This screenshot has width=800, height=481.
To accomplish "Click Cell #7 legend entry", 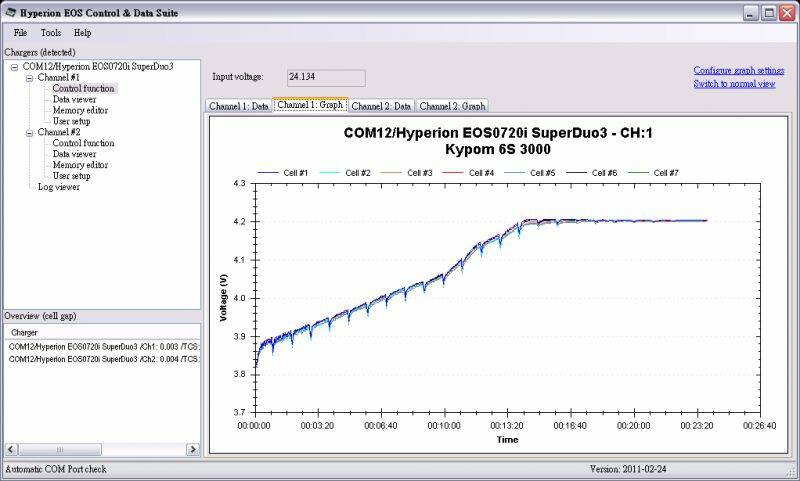I will (654, 173).
